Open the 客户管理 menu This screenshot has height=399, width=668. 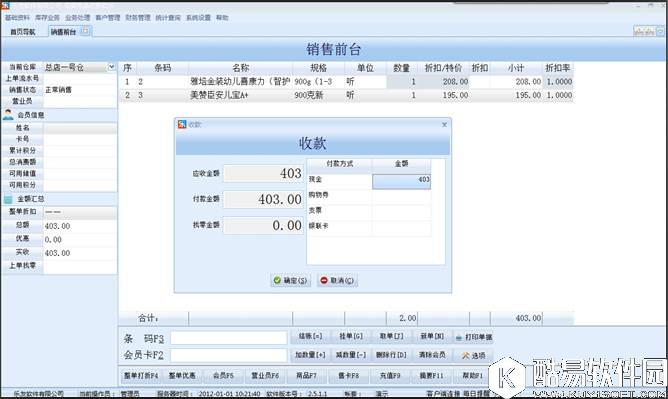click(108, 17)
